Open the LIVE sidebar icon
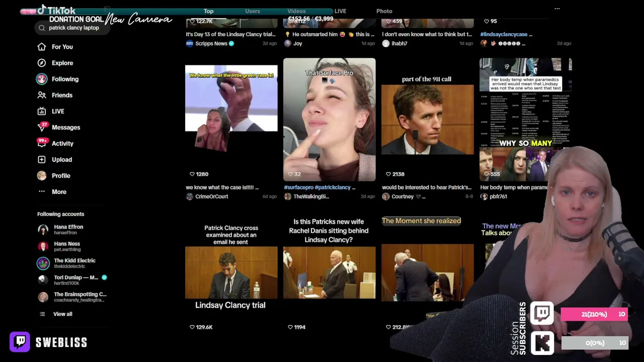Screen dimensions: 644x362 click(42, 111)
